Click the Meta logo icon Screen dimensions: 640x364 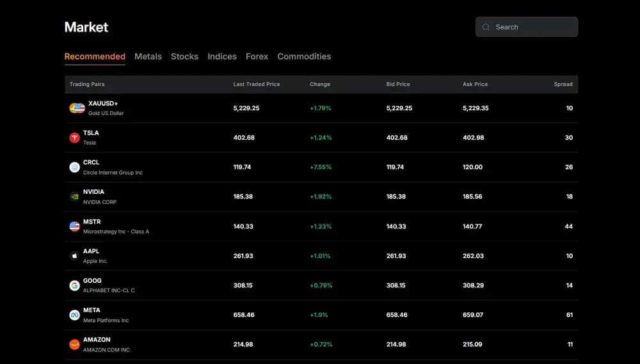coord(74,315)
